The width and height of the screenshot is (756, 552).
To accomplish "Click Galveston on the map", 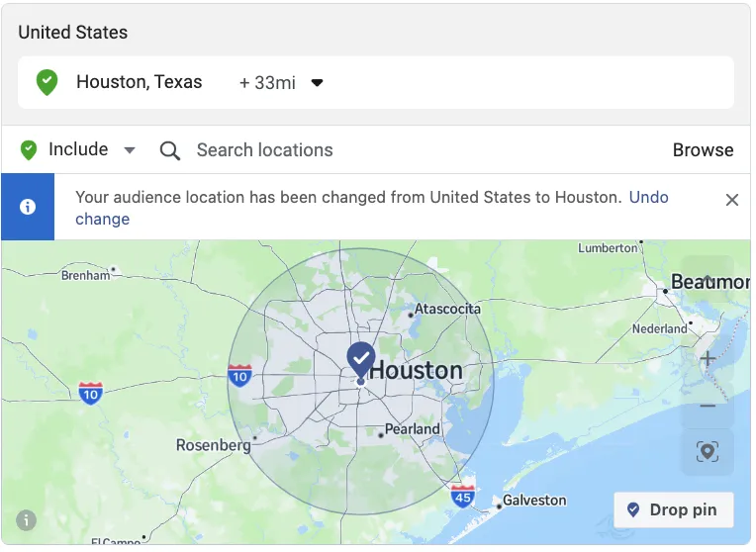I will (534, 501).
